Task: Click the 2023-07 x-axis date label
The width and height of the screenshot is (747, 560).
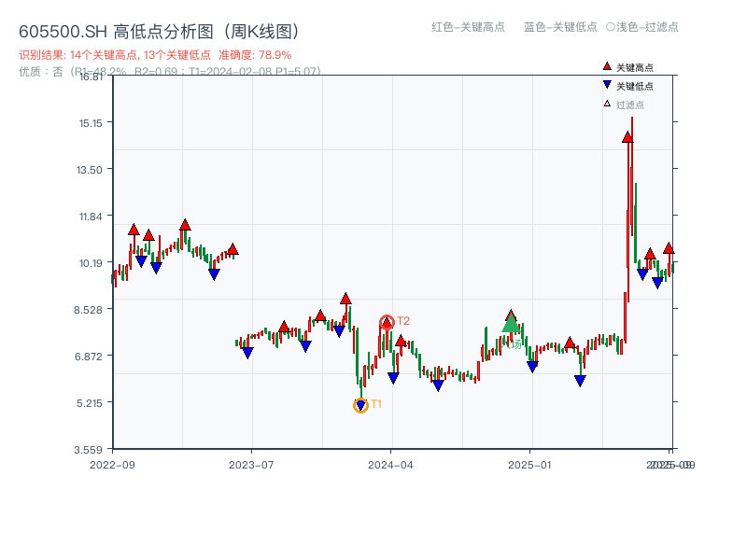Action: click(252, 464)
